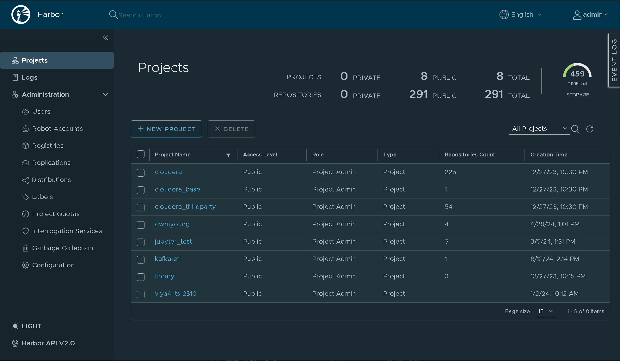This screenshot has width=620, height=364.
Task: Open Robot Accounts page
Action: (57, 129)
